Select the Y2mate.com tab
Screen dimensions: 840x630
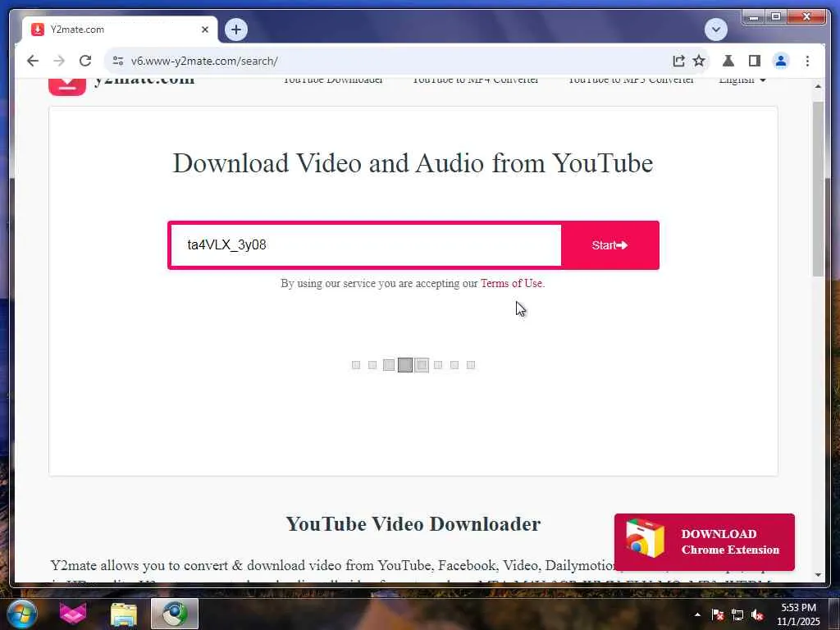pos(120,30)
